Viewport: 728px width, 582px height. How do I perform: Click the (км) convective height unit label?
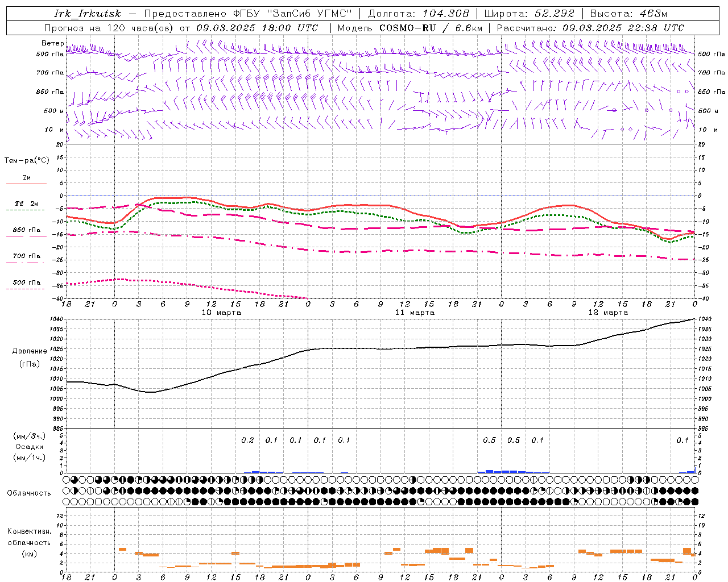pyautogui.click(x=29, y=554)
